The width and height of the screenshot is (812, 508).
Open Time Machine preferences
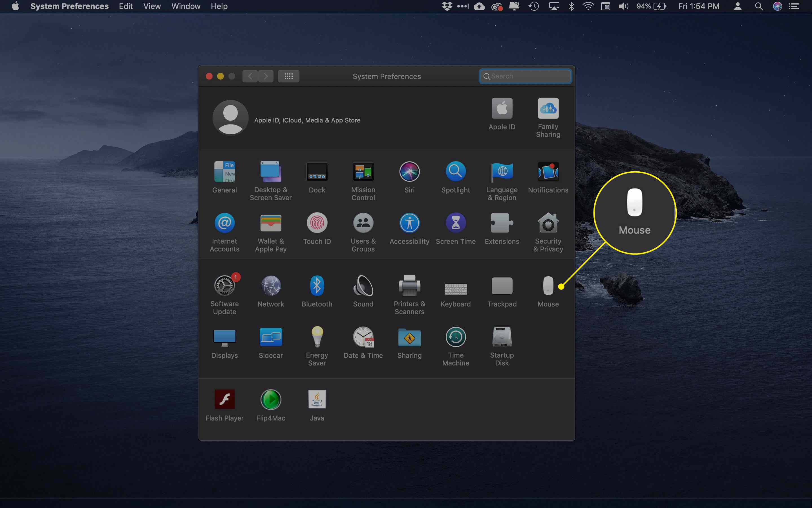[456, 346]
